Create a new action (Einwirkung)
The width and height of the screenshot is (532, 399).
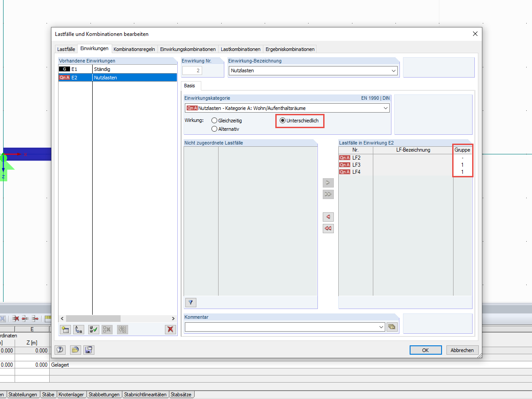pyautogui.click(x=65, y=329)
